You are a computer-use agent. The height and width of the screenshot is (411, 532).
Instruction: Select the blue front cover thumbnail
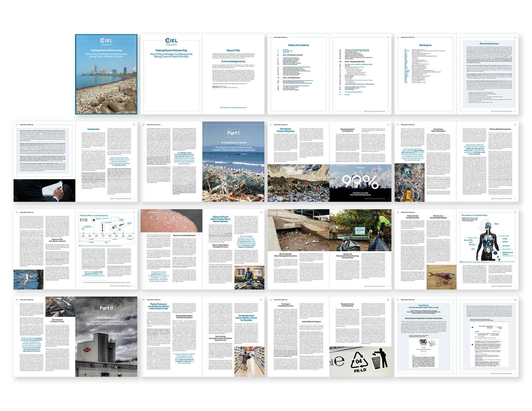pos(106,74)
